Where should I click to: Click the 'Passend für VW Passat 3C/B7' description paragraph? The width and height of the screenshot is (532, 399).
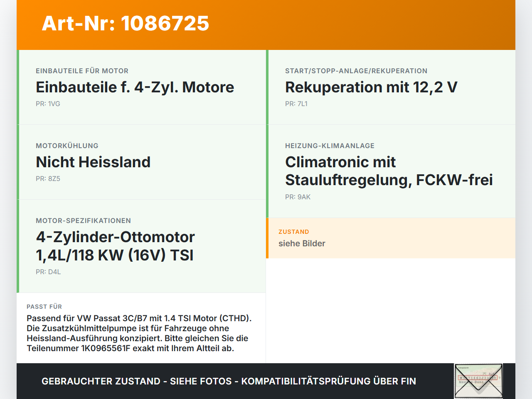(139, 333)
